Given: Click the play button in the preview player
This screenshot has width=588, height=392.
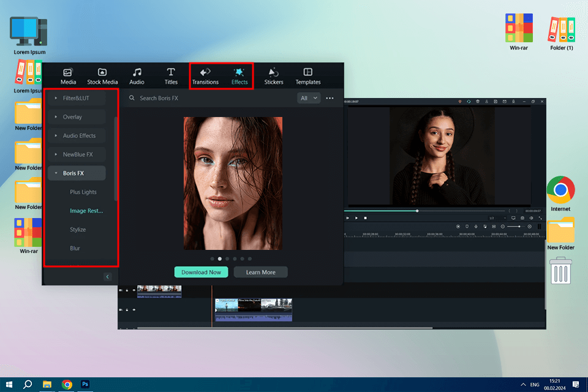Looking at the screenshot, I should (356, 218).
